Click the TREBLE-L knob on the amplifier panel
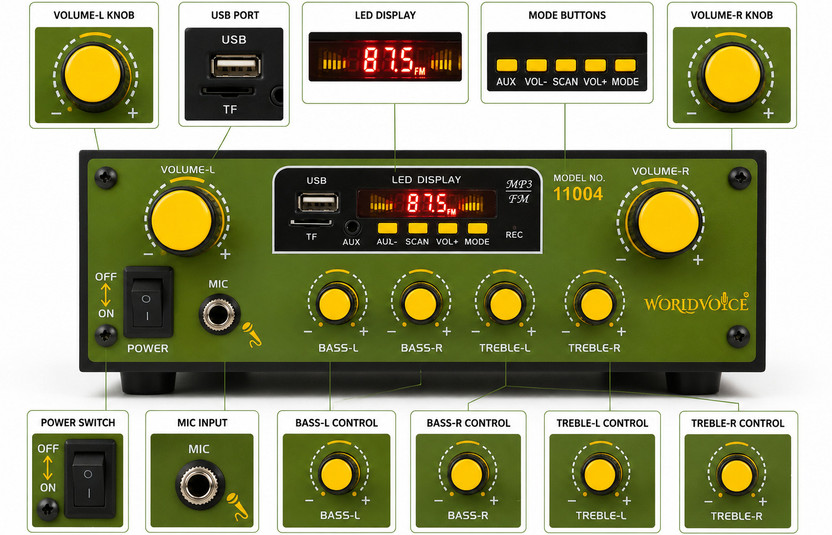The height and width of the screenshot is (535, 832). pos(505,304)
